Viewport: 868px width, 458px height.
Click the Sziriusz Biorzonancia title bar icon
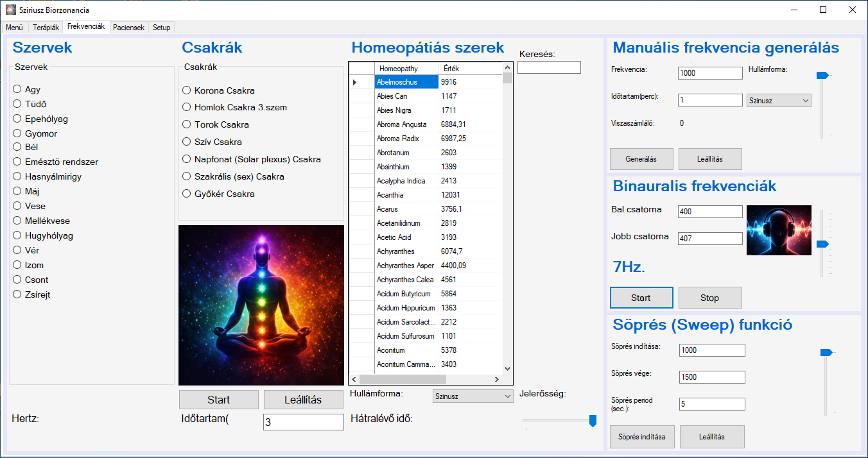tap(11, 10)
